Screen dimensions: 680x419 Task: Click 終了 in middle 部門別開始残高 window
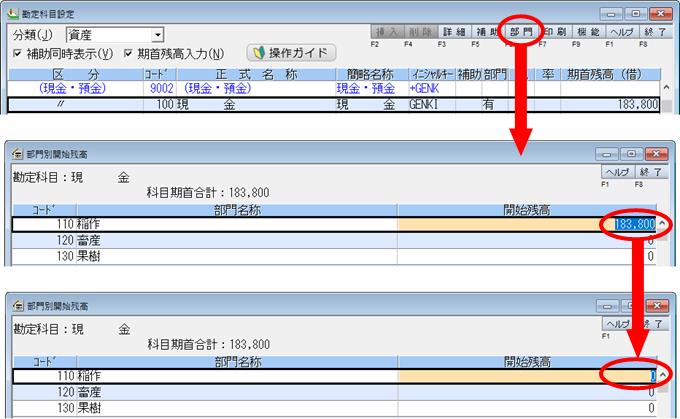coord(651,172)
